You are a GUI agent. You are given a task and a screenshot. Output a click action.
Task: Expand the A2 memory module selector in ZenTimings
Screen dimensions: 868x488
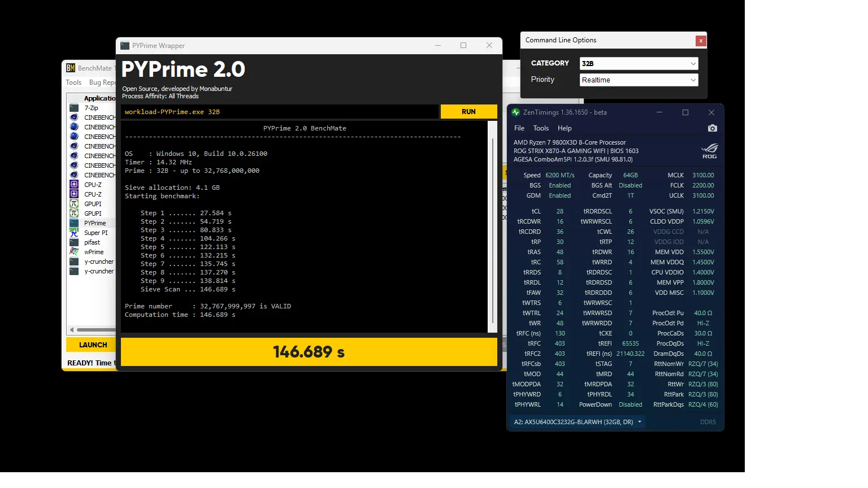pos(578,422)
